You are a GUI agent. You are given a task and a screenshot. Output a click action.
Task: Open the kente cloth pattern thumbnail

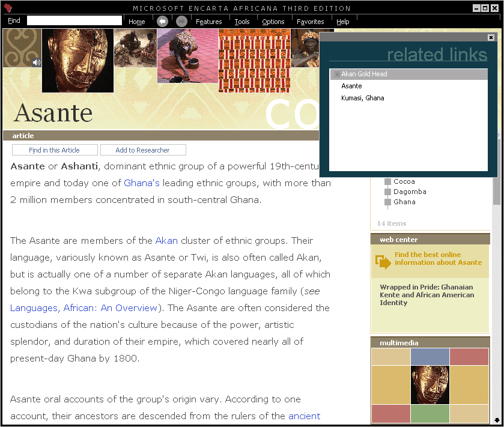254,61
